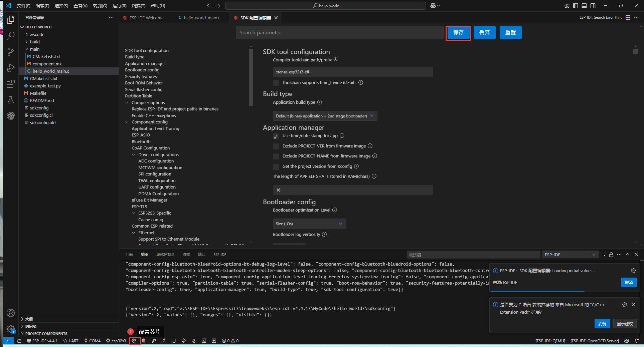Open Application build type dropdown
The image size is (644, 347).
coord(325,116)
